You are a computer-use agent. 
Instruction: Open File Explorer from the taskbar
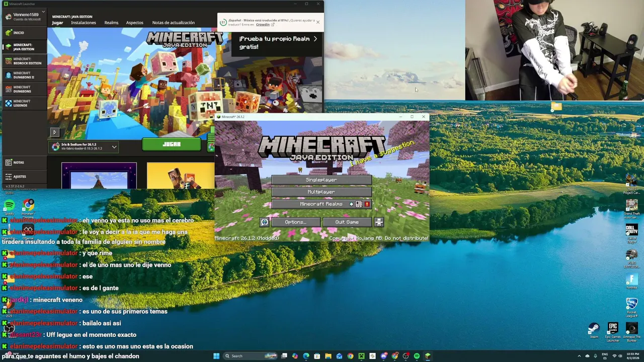coord(328,356)
